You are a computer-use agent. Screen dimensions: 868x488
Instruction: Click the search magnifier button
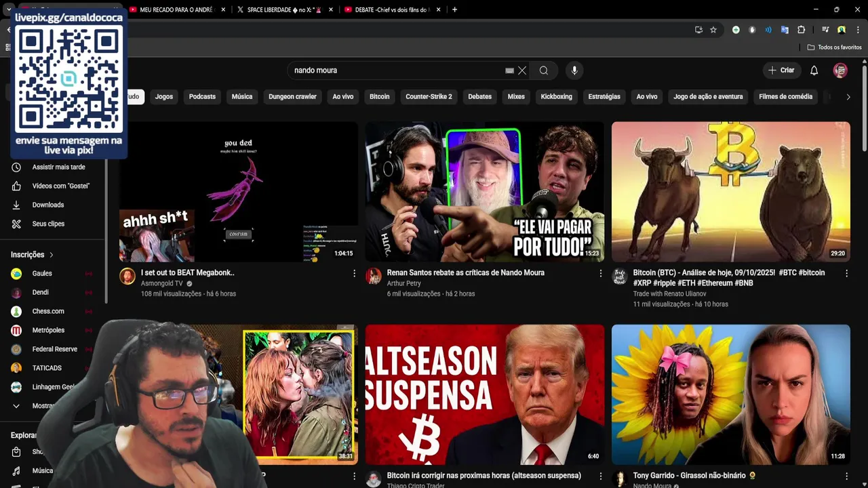tap(544, 70)
